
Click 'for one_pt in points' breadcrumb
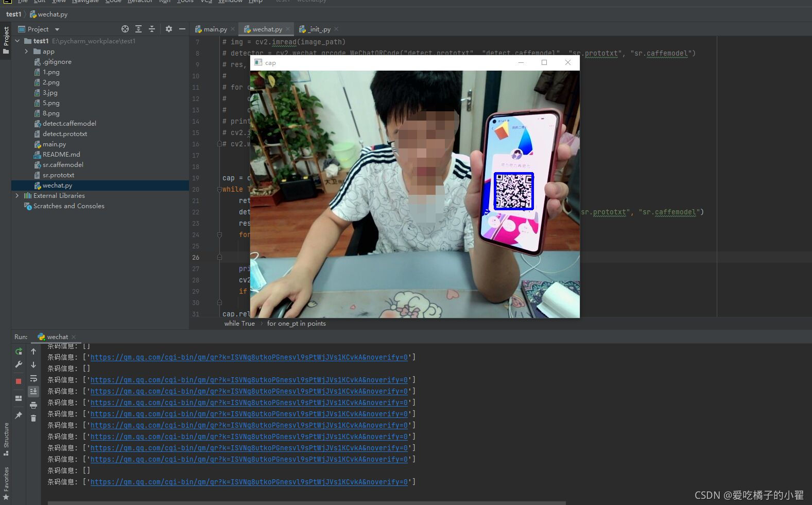[297, 324]
